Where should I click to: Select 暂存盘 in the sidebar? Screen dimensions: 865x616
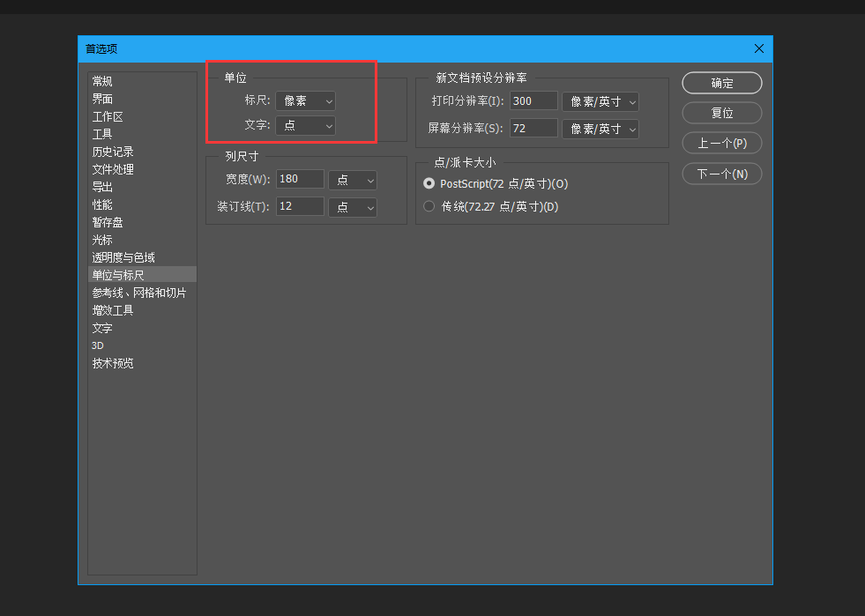coord(108,222)
